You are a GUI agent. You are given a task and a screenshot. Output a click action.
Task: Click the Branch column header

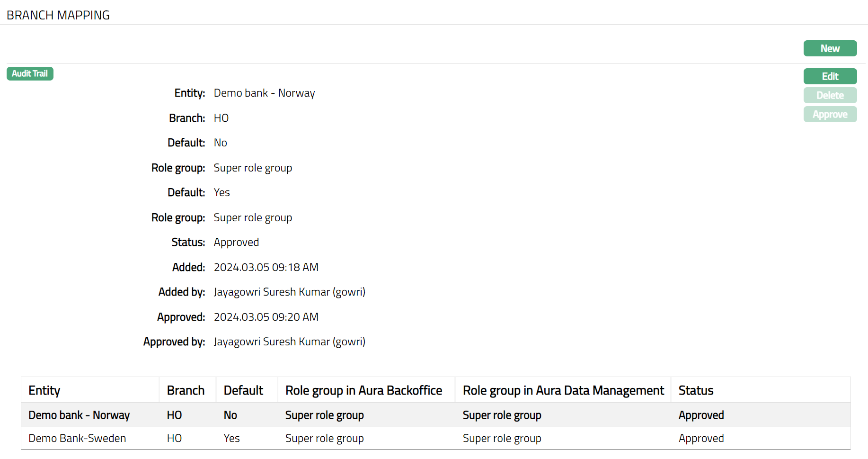[x=186, y=390]
